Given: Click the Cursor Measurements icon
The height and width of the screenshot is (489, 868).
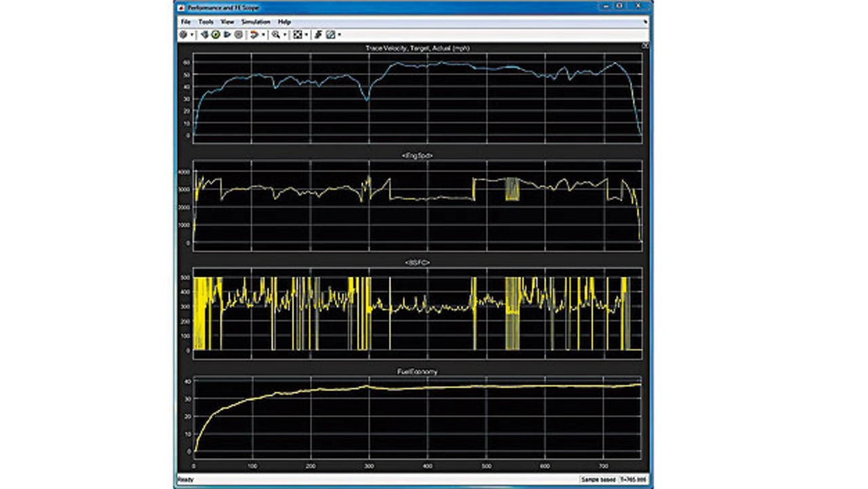Looking at the screenshot, I should click(330, 35).
